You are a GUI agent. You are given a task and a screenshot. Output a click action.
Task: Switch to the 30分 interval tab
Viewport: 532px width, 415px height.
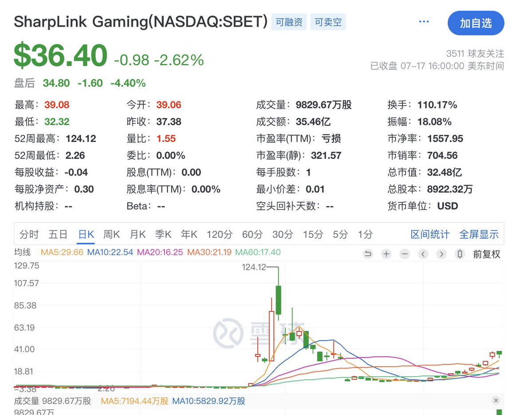click(283, 234)
